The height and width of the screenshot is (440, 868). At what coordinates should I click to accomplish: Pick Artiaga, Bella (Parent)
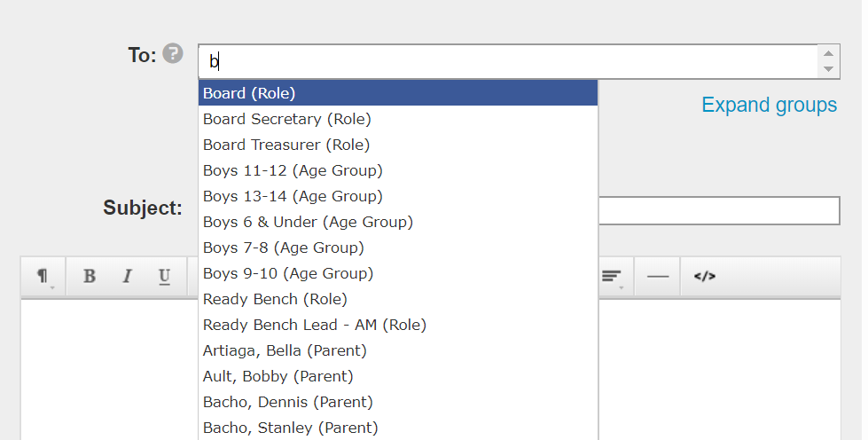pos(398,350)
